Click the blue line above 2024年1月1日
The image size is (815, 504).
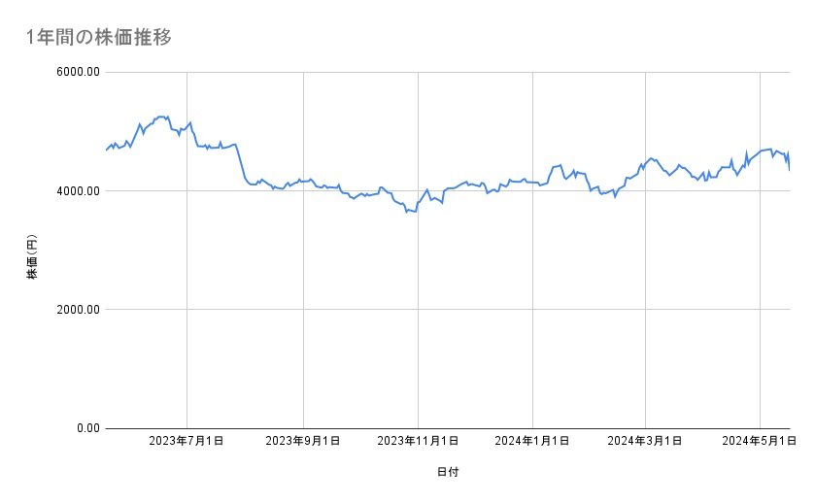[531, 182]
